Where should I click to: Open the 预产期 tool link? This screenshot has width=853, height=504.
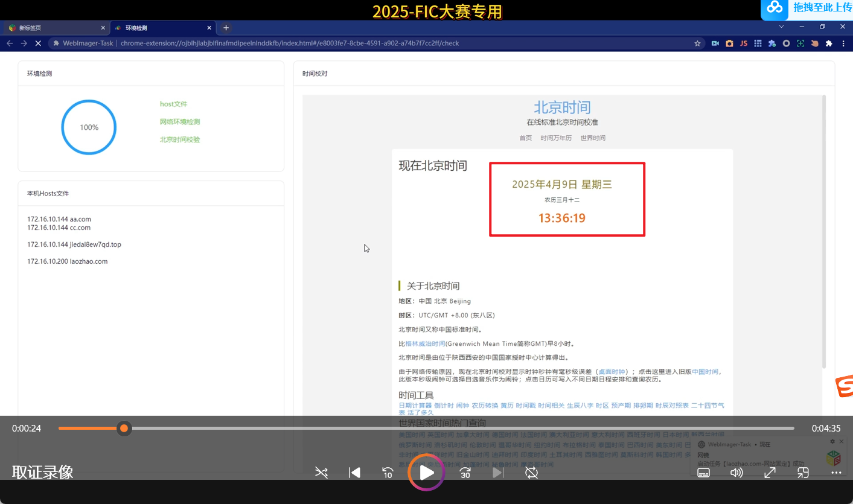[621, 406]
